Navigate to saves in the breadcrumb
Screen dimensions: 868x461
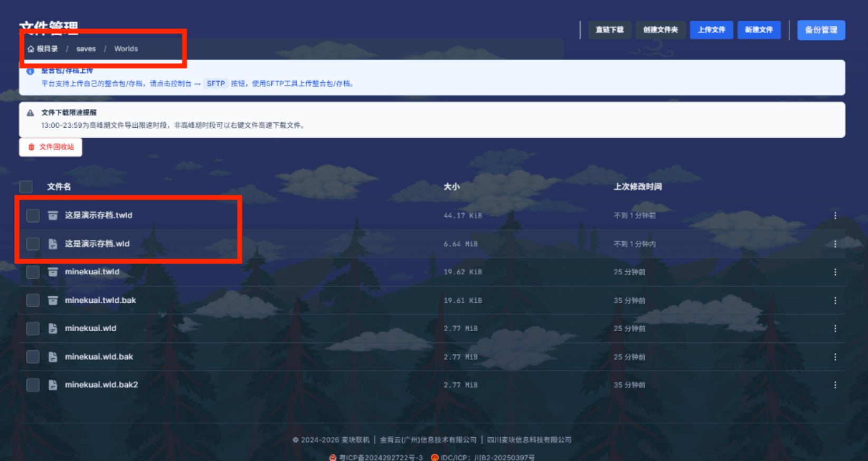pyautogui.click(x=86, y=49)
